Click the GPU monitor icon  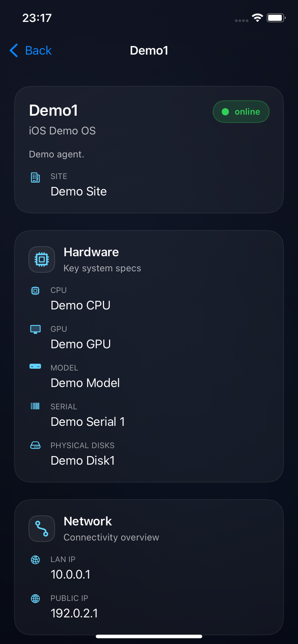(x=35, y=329)
